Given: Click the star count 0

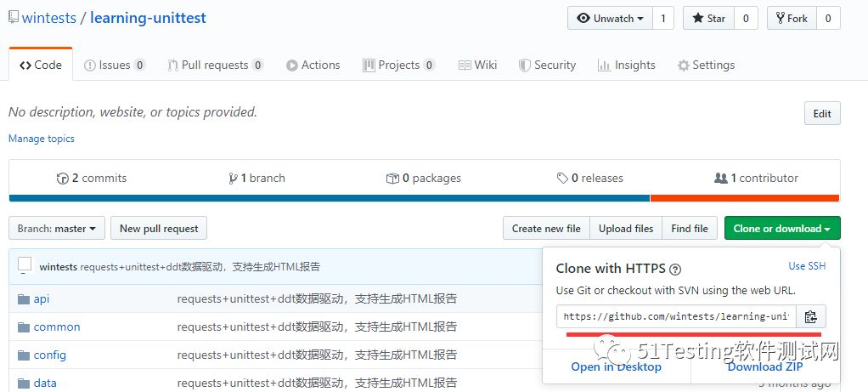Looking at the screenshot, I should (x=747, y=19).
